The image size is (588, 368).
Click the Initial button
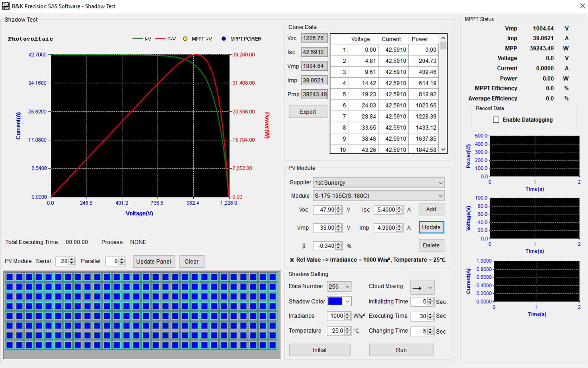(320, 350)
